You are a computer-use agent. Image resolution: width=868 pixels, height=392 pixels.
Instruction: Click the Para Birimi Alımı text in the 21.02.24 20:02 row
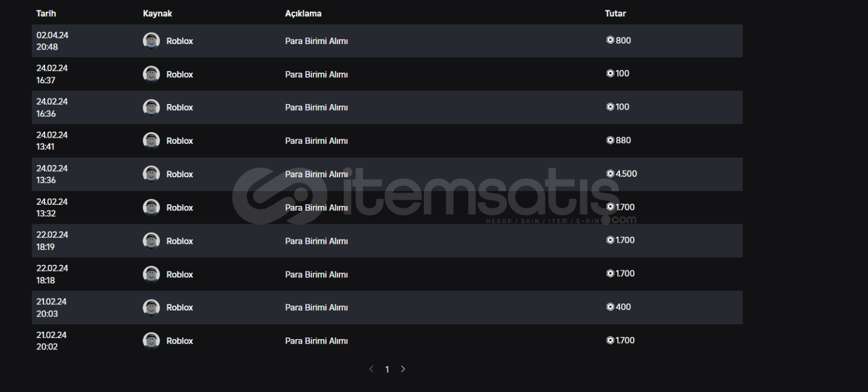(x=316, y=341)
